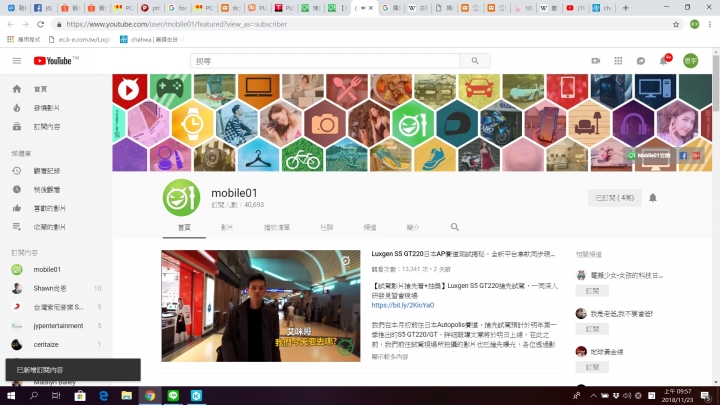Open Facebook link on channel banner
Viewport: 720px width, 405px height.
683,156
